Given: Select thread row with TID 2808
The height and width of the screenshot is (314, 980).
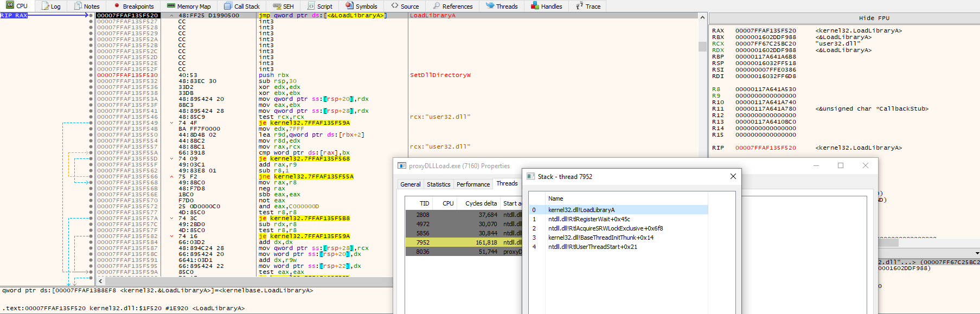Looking at the screenshot, I should point(464,215).
